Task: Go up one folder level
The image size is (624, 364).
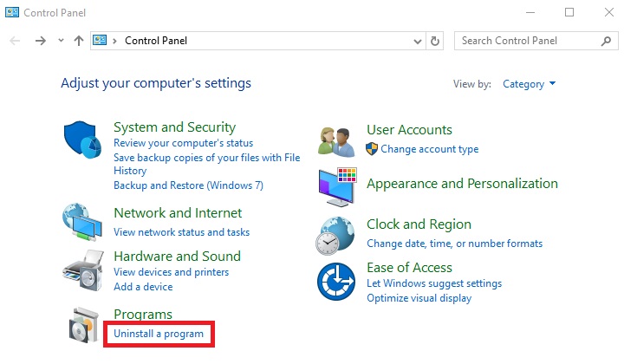Action: click(x=79, y=41)
